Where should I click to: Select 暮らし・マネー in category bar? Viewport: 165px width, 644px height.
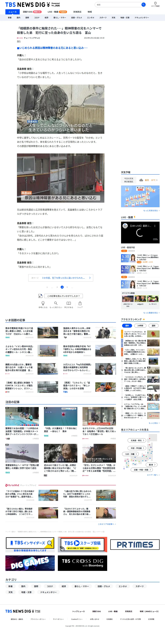pyautogui.click(x=60, y=18)
